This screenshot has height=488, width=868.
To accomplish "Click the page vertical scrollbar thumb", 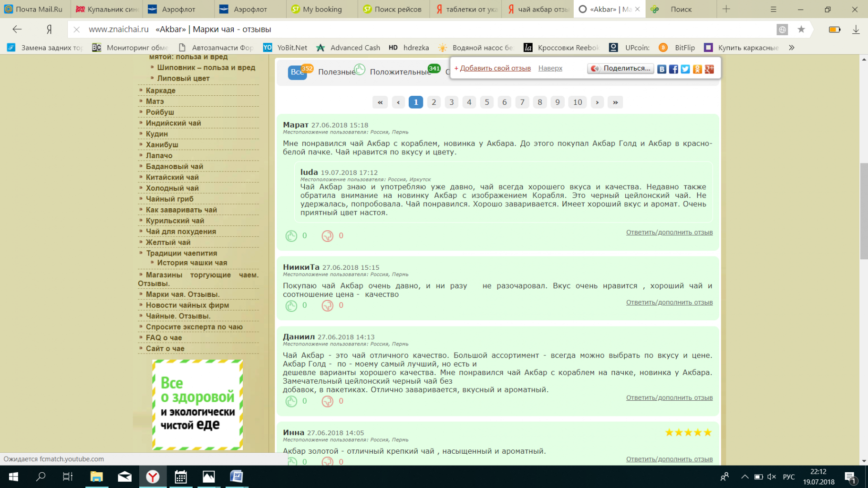I will (x=864, y=211).
